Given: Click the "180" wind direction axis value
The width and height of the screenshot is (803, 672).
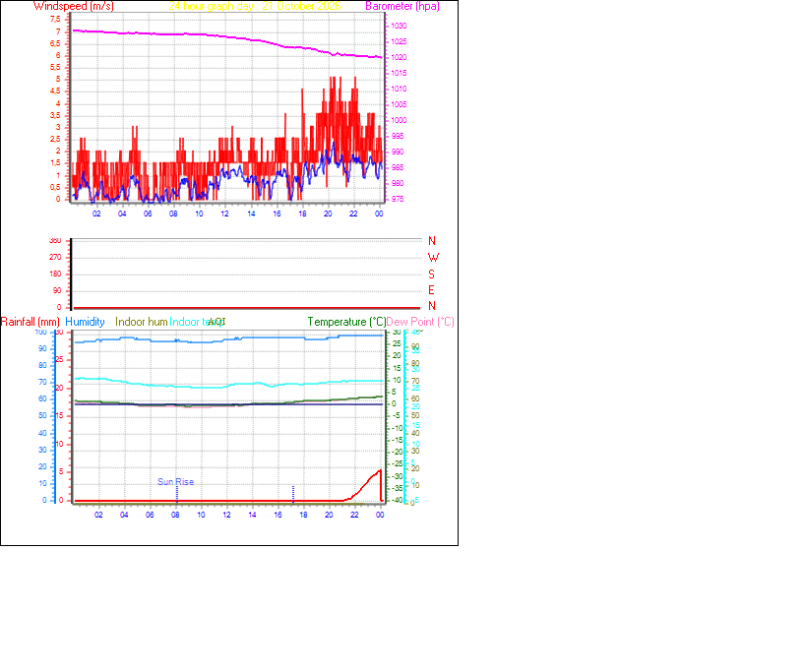Looking at the screenshot, I should pos(55,275).
